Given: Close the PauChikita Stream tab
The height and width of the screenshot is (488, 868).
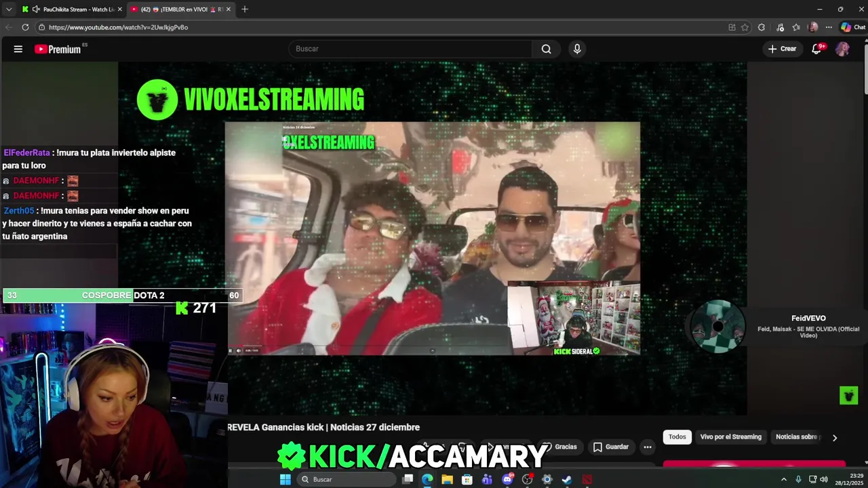Looking at the screenshot, I should click(x=120, y=9).
